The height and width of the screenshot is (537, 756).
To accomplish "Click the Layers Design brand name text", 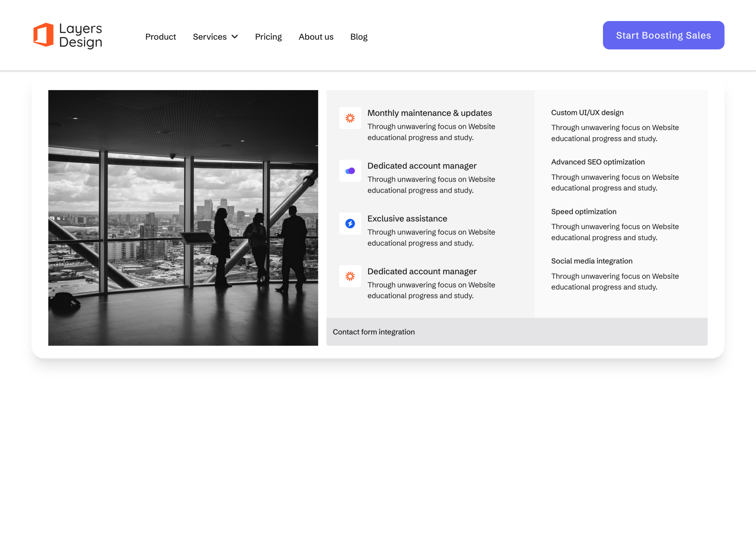I will [81, 35].
